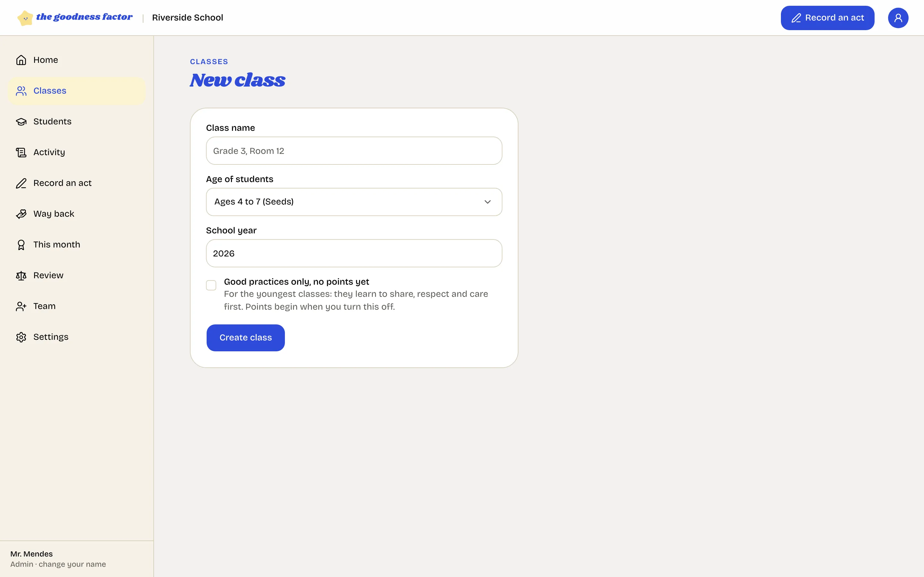Image resolution: width=924 pixels, height=577 pixels.
Task: Open Students via graduation cap icon
Action: (x=21, y=121)
